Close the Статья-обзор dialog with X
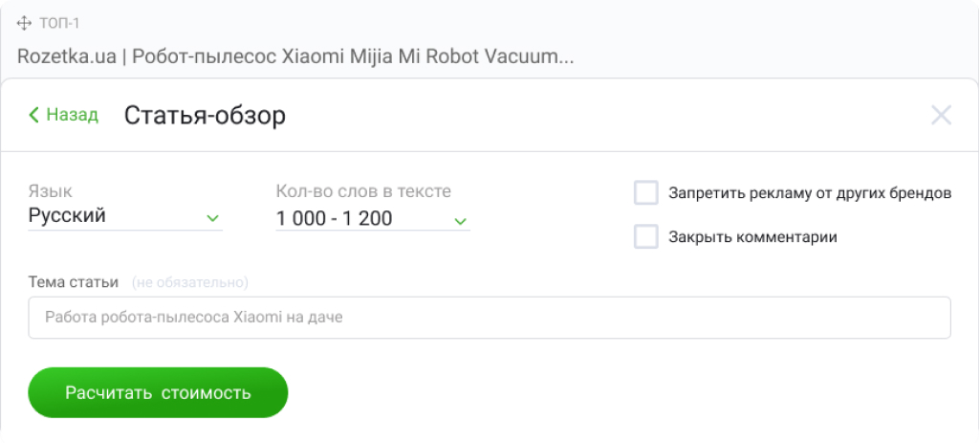 click(x=941, y=116)
